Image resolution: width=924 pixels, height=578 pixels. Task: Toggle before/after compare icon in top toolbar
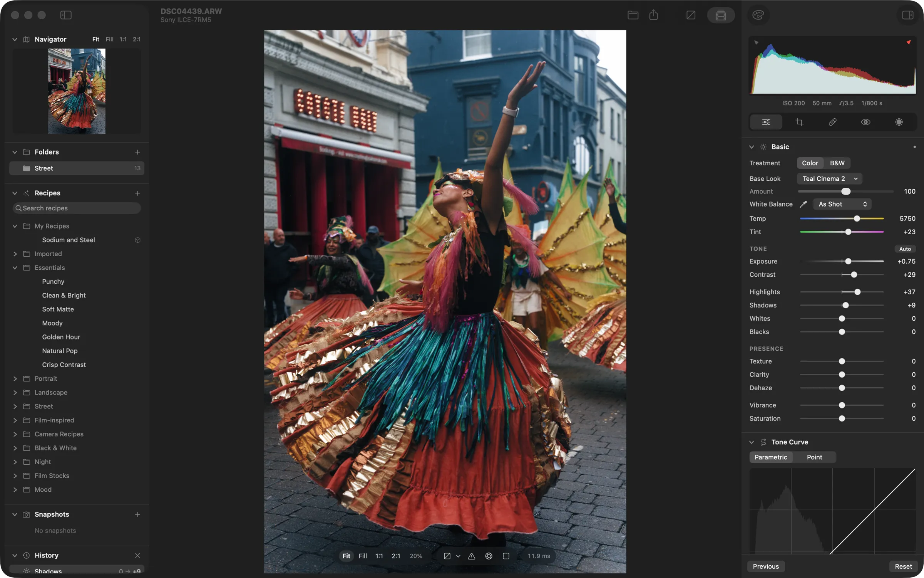[691, 15]
